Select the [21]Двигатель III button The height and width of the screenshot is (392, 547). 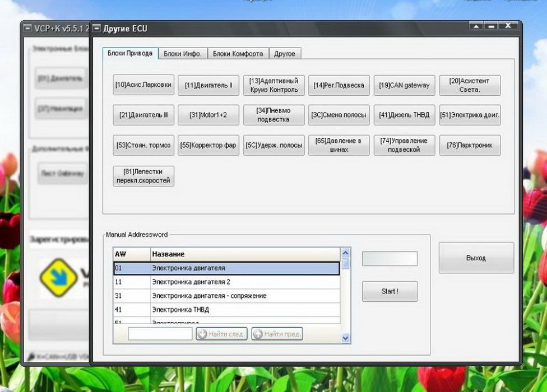[x=143, y=115]
